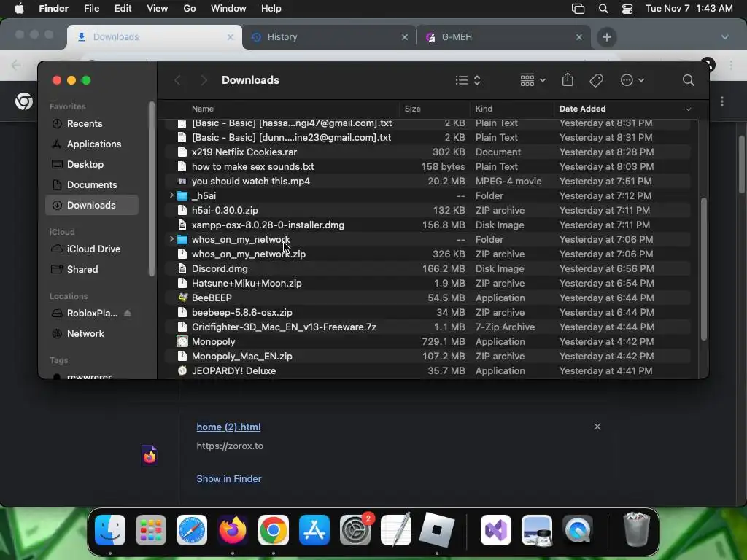Switch to the History tab in Chrome
The image size is (747, 560).
[329, 37]
